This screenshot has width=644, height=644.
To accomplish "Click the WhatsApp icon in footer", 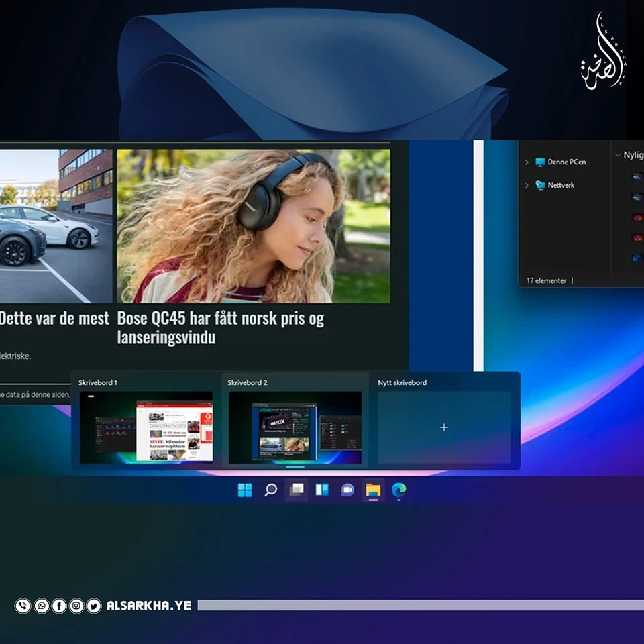I will 42,606.
